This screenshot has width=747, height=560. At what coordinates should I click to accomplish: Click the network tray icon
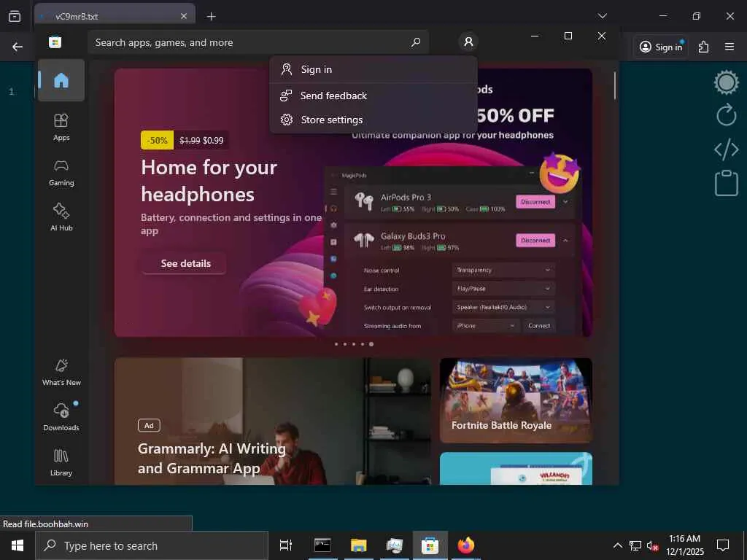(x=635, y=545)
